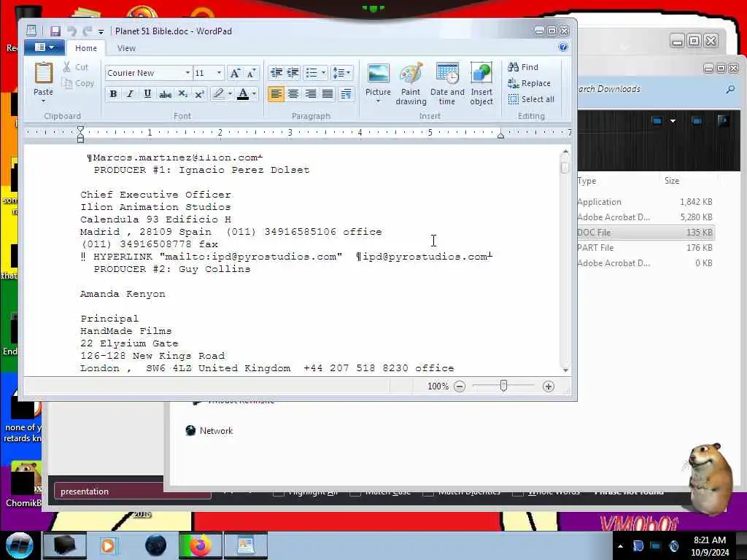Click Network in the background Explorer window
747x560 pixels.
point(209,430)
